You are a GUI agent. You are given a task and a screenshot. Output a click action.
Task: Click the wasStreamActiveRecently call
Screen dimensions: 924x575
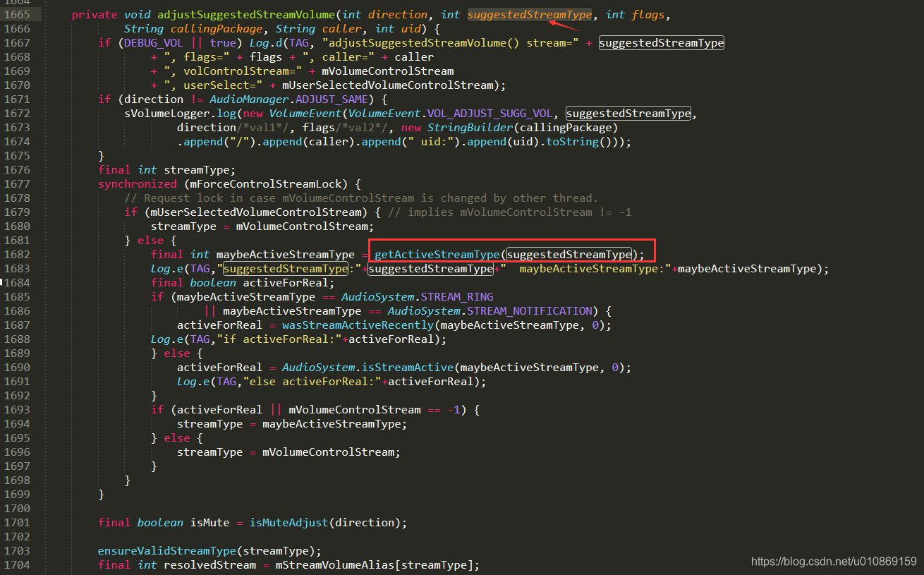tap(358, 325)
